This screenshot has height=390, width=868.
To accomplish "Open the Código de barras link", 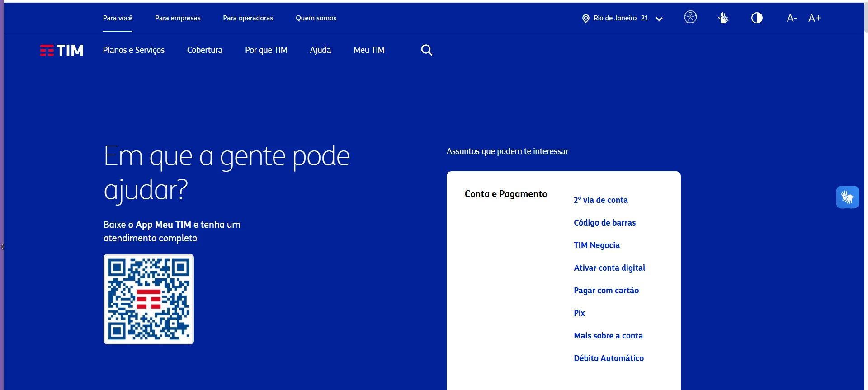I will tap(605, 223).
